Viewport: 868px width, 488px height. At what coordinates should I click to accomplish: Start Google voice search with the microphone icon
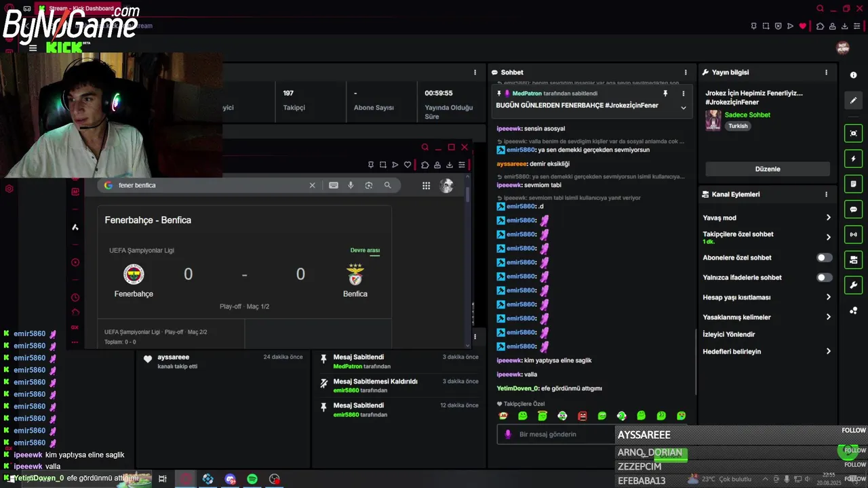[x=351, y=185]
